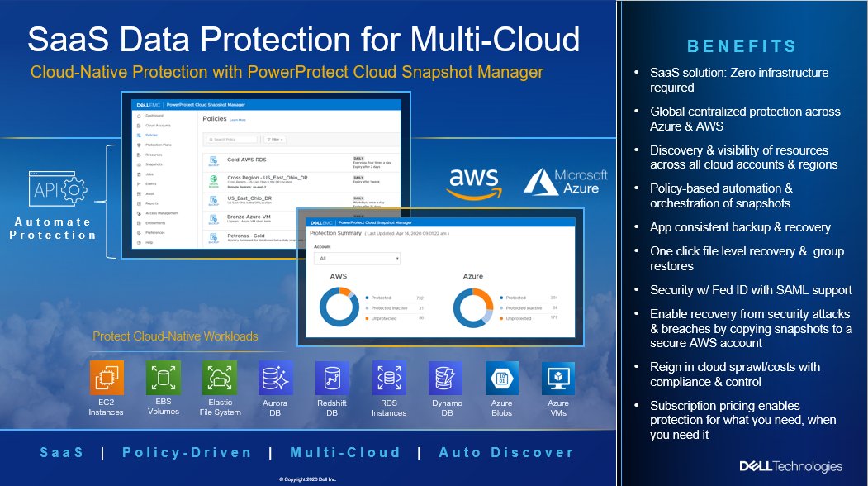Click the Auto Discover footer text

[x=506, y=452]
